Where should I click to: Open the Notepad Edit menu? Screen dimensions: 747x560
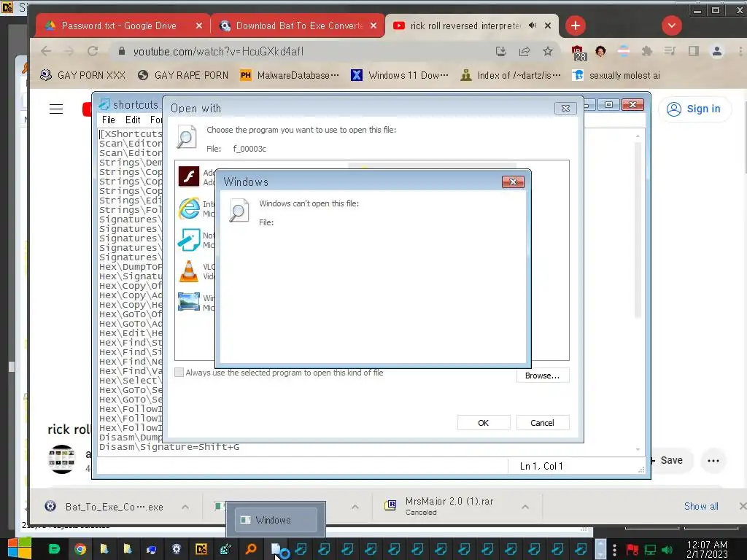coord(133,120)
